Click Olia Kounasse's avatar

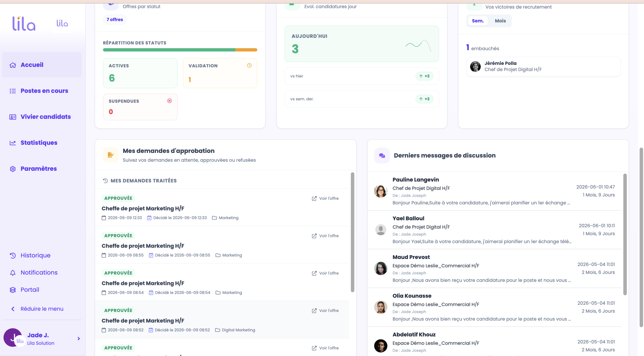tap(381, 307)
